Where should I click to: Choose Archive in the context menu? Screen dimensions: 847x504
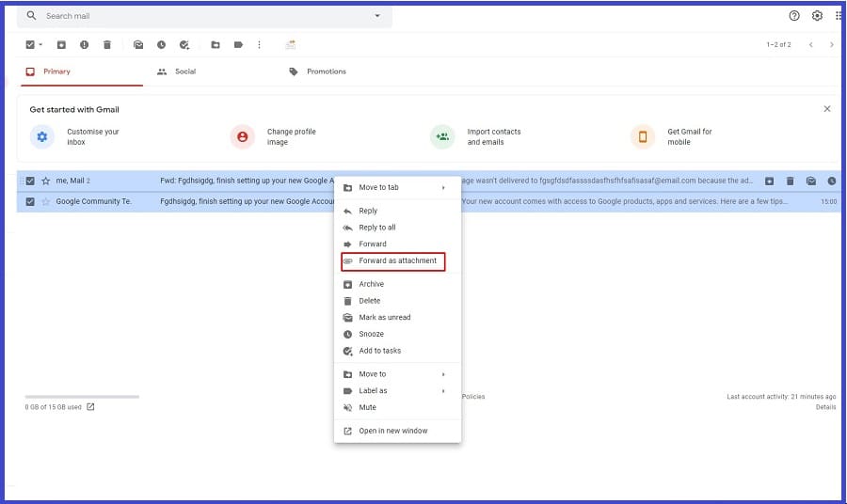[397, 284]
